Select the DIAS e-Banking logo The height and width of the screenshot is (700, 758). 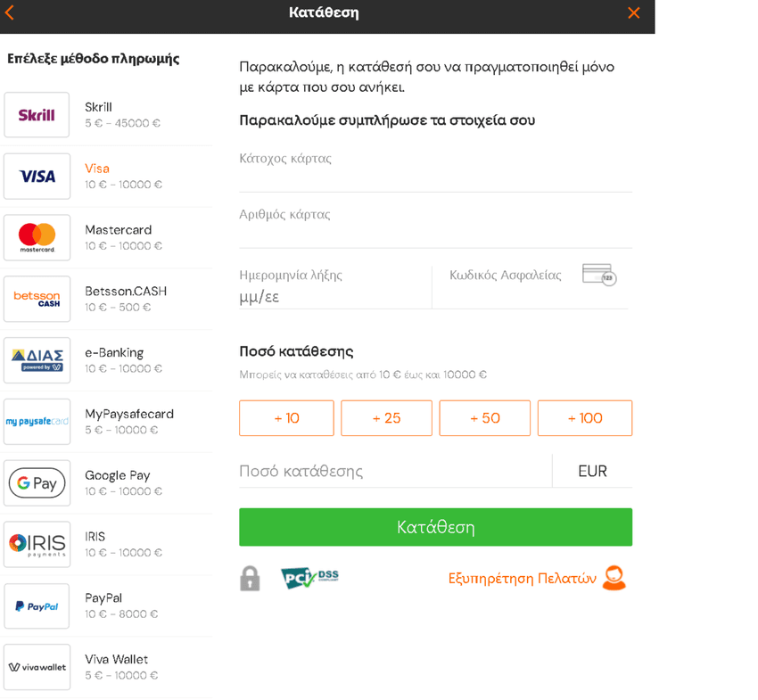point(37,360)
